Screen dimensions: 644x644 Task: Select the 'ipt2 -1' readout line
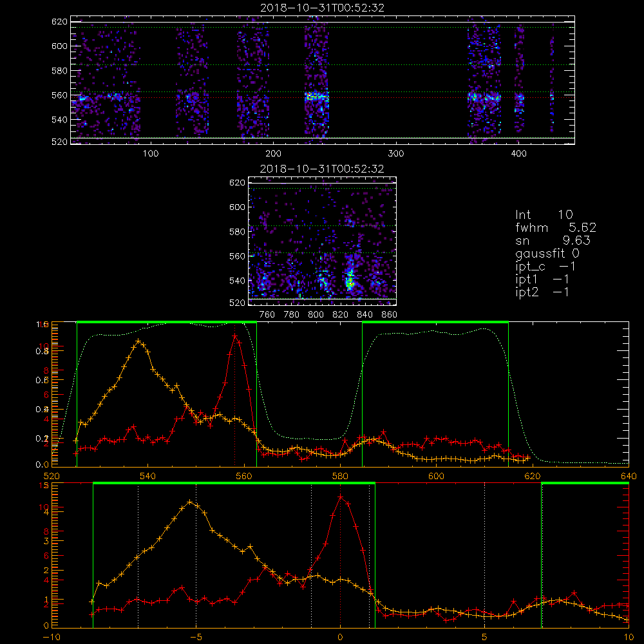click(542, 292)
